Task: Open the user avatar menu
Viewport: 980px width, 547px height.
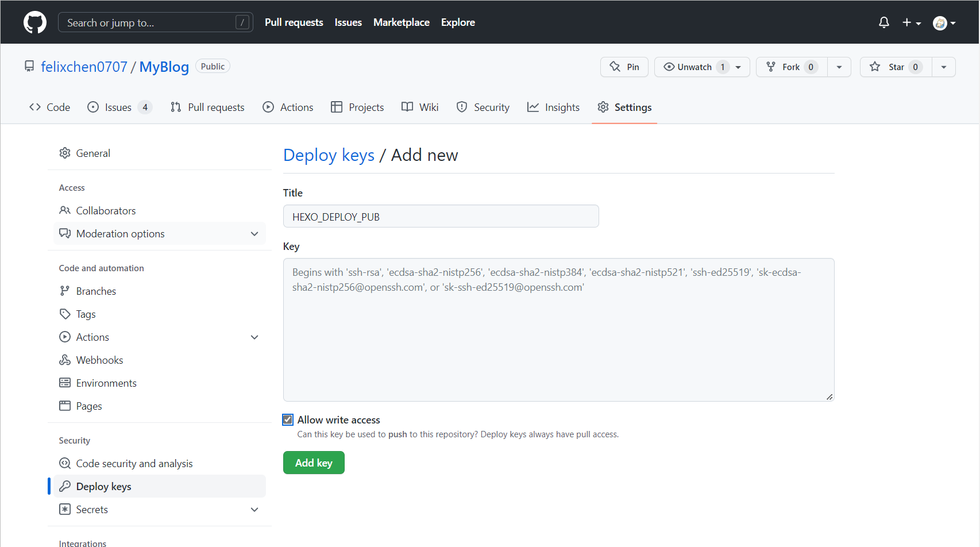Action: pyautogui.click(x=944, y=22)
